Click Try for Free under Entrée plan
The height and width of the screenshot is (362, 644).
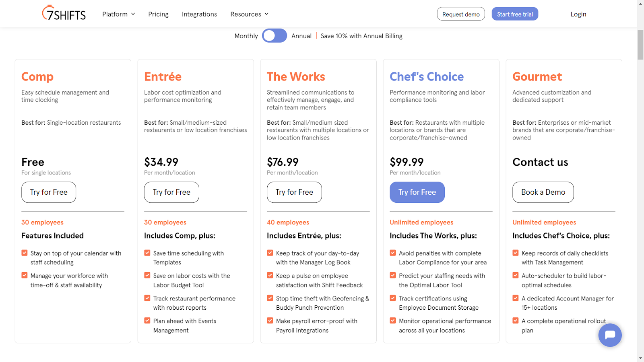pyautogui.click(x=171, y=192)
